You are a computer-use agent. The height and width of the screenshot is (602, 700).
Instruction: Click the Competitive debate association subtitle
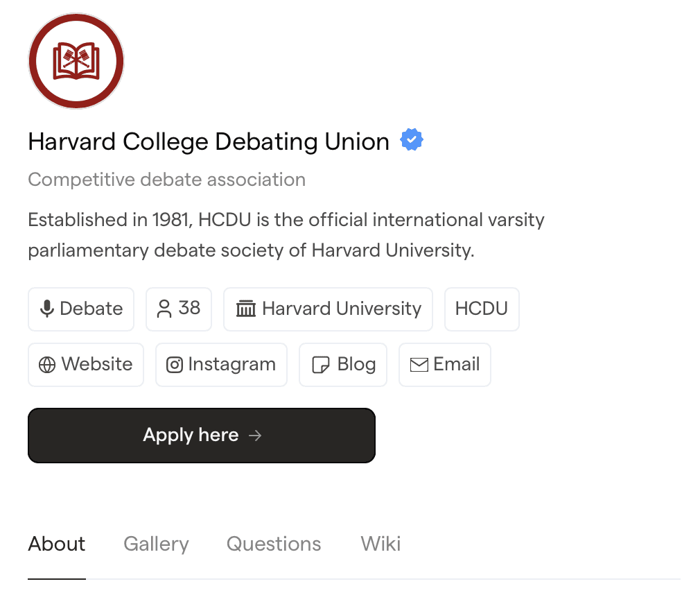(x=166, y=180)
